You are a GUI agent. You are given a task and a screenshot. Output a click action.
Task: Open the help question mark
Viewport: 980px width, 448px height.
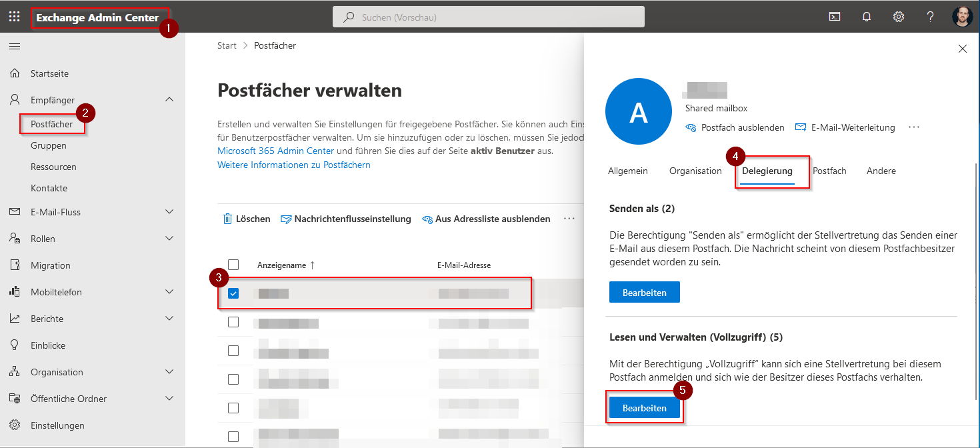click(x=931, y=17)
